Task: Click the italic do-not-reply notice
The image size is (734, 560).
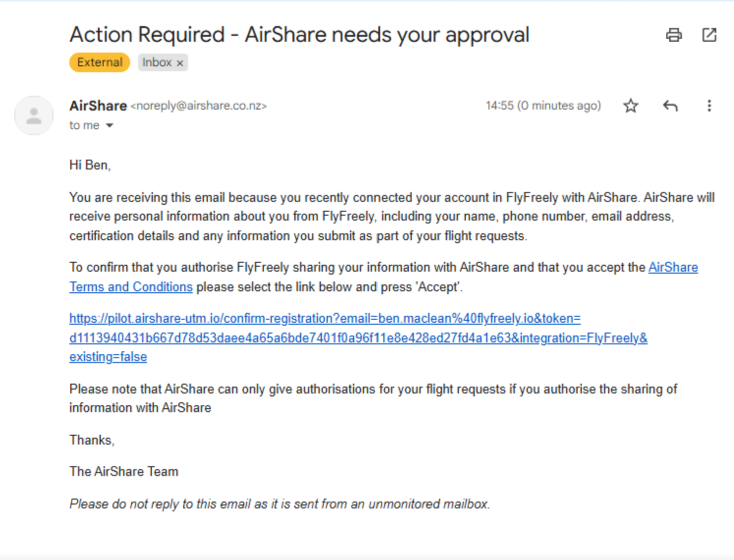Action: pyautogui.click(x=280, y=504)
